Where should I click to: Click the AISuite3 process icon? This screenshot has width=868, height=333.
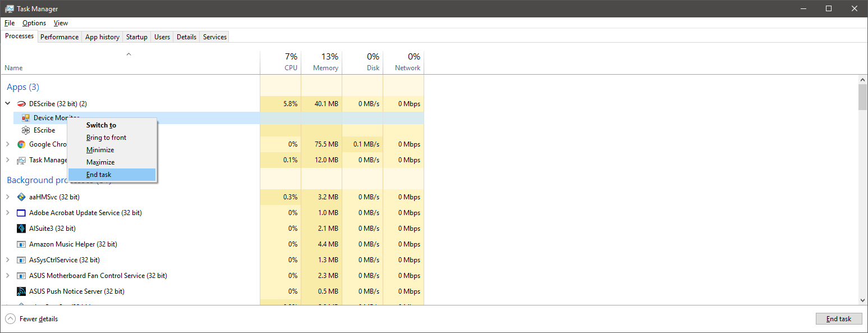(x=21, y=229)
